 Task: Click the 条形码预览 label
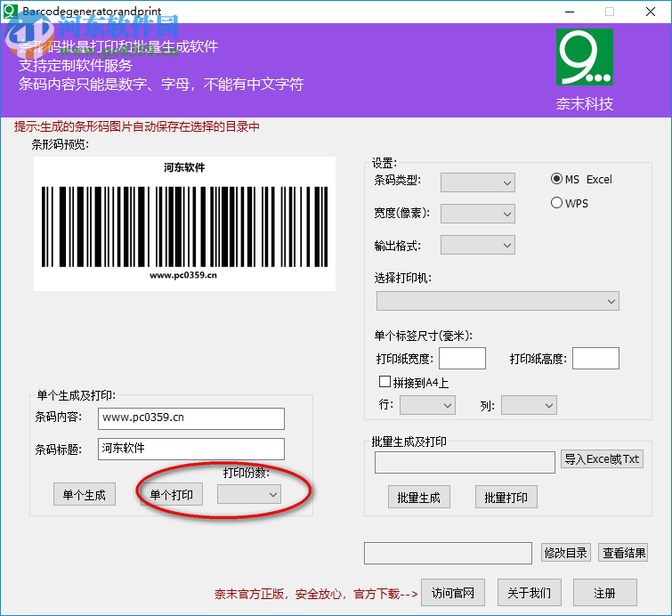(60, 144)
